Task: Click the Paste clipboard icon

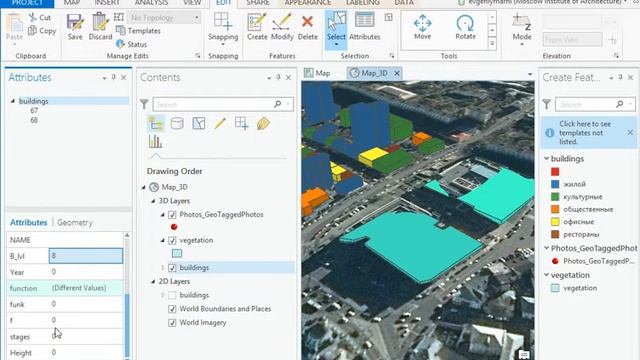Action: pos(14,23)
